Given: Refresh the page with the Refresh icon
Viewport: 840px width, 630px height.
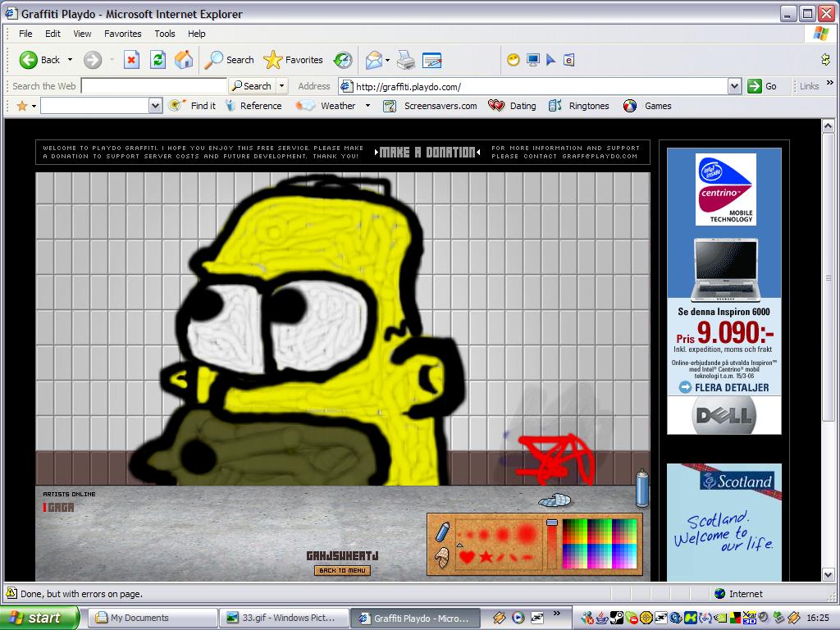Looking at the screenshot, I should (157, 59).
